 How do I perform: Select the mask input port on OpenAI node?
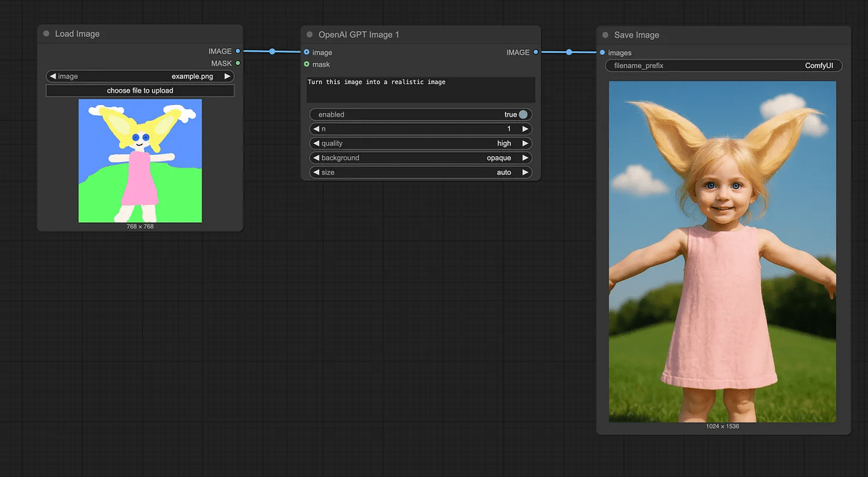307,64
